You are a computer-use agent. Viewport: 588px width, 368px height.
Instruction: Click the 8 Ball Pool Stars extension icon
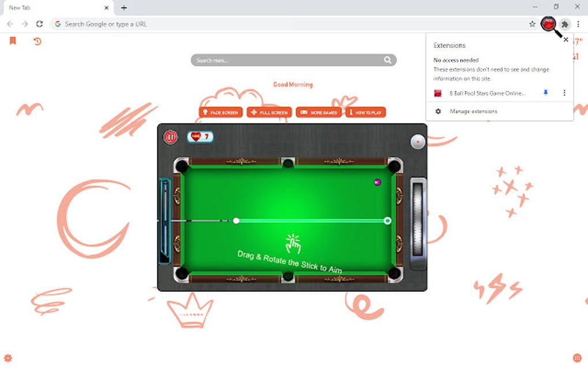549,24
